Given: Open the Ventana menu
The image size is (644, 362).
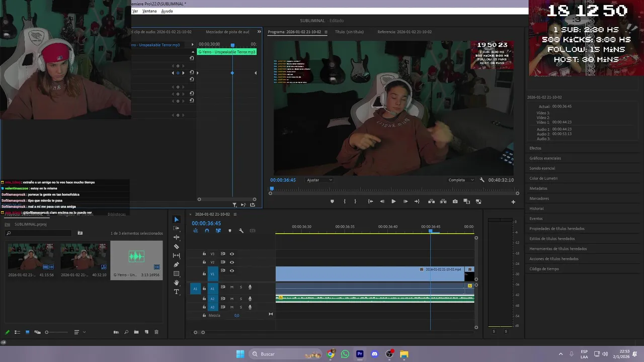Looking at the screenshot, I should (x=149, y=11).
